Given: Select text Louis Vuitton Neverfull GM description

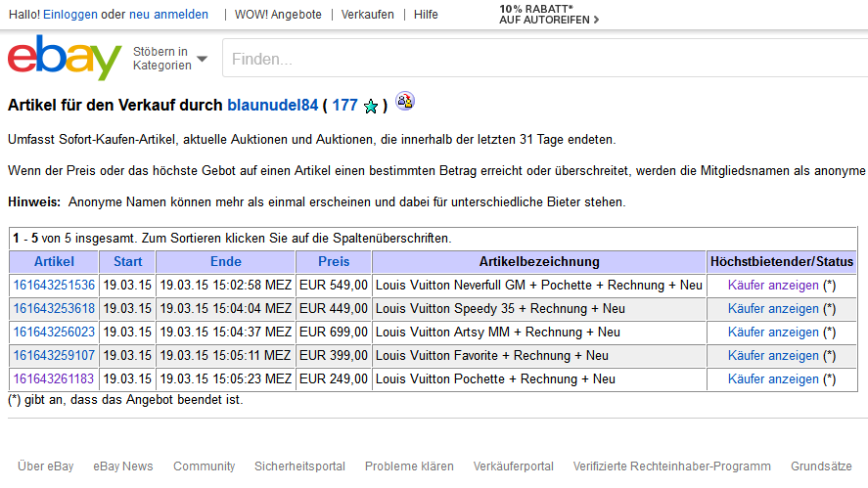Looking at the screenshot, I should 538,286.
